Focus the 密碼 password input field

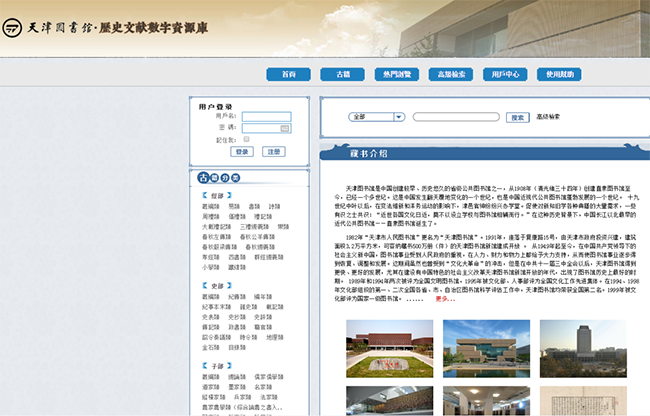pos(267,128)
